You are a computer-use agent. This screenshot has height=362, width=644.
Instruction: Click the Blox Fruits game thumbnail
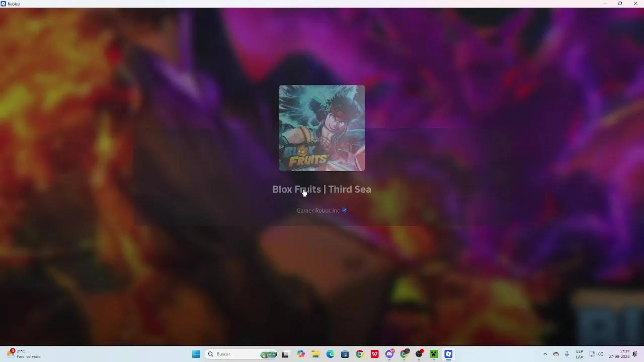click(322, 128)
